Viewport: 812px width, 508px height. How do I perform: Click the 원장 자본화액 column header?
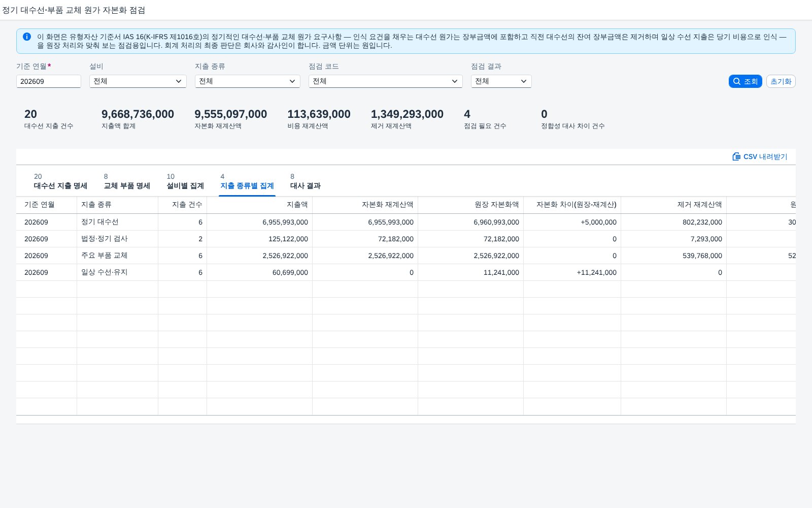pos(471,205)
